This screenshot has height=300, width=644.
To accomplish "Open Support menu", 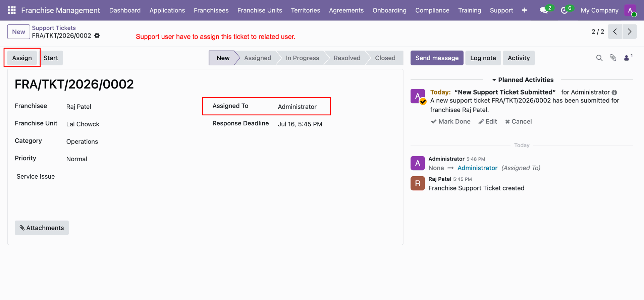I will point(501,10).
